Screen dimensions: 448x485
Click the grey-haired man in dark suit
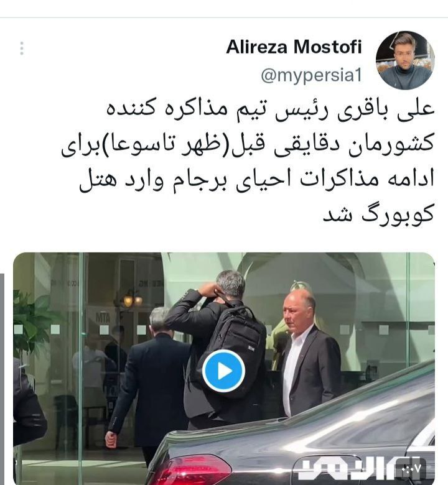click(x=150, y=381)
